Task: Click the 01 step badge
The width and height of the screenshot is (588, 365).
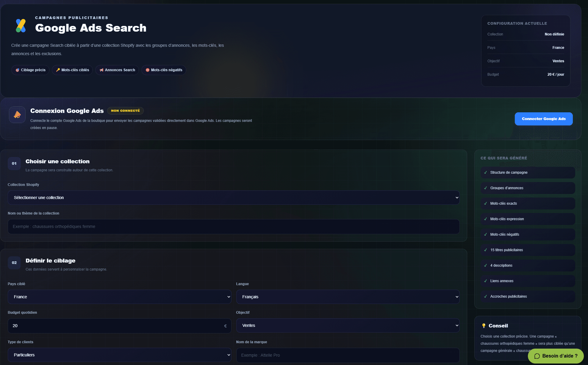Action: pos(14,164)
